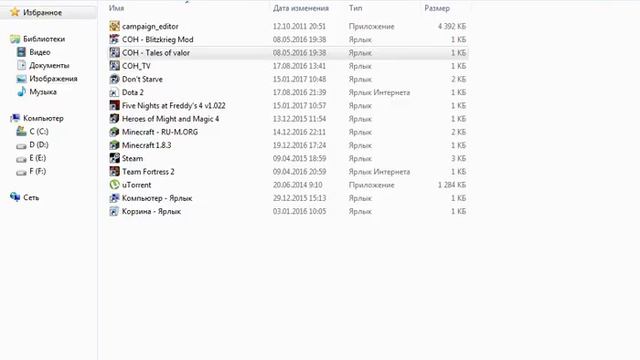The height and width of the screenshot is (360, 640).
Task: Select the file name Minecraft 1.8.3
Action: click(x=147, y=145)
